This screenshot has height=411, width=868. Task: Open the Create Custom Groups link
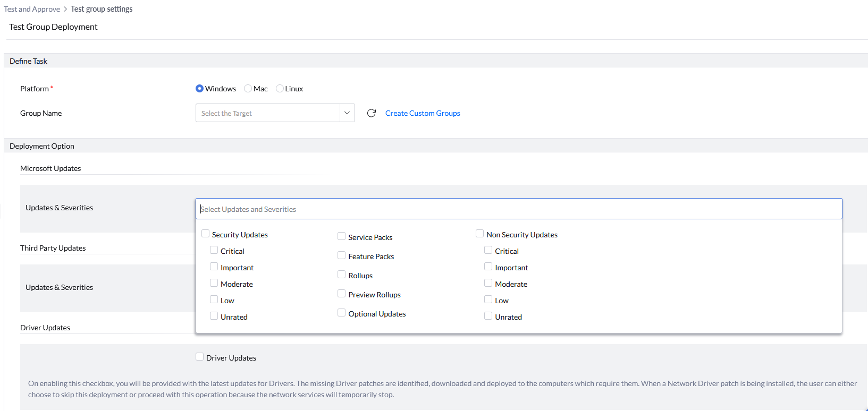point(423,113)
